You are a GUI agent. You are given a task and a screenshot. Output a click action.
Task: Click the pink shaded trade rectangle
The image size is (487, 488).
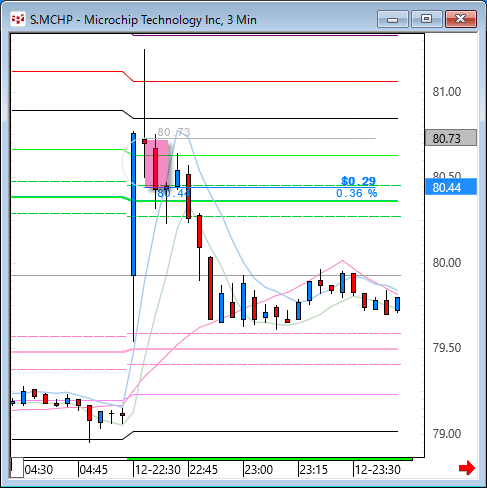click(x=157, y=164)
